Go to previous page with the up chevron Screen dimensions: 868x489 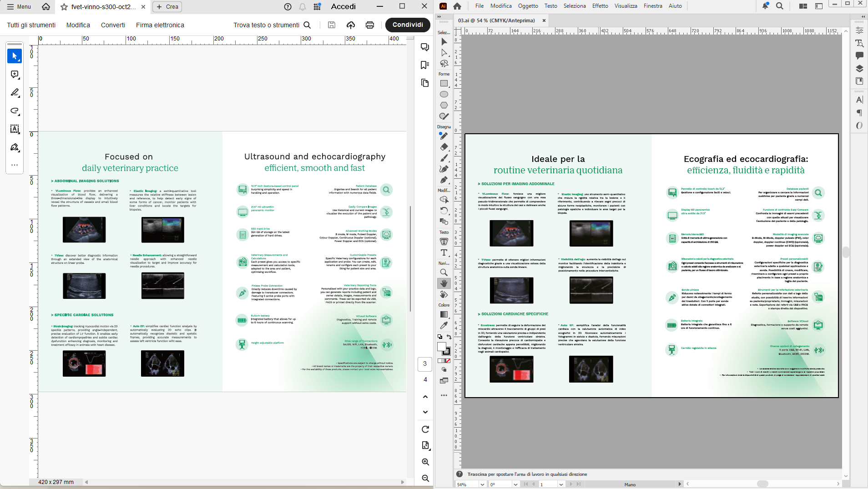[425, 397]
